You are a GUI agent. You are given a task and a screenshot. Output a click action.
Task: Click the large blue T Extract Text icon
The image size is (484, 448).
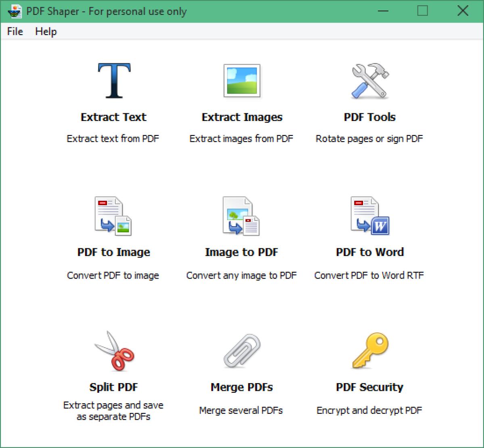click(x=114, y=81)
